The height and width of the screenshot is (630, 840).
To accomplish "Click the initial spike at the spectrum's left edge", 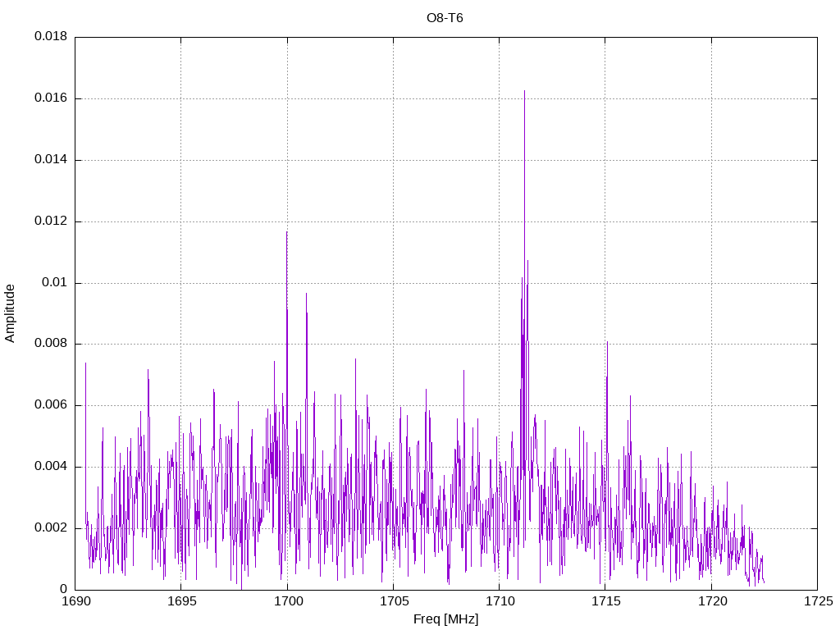I will pyautogui.click(x=85, y=365).
